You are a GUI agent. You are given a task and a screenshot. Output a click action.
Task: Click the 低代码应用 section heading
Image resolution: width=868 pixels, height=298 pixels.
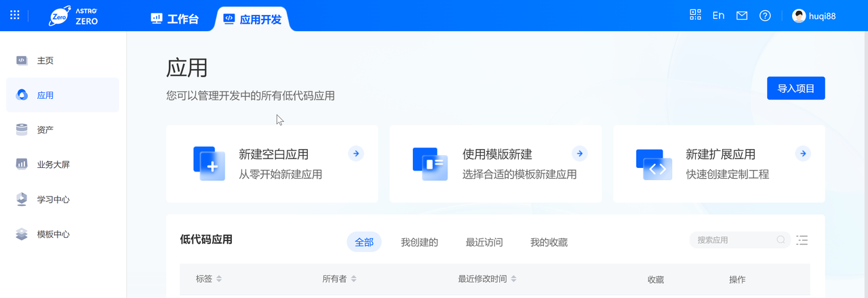[206, 239]
